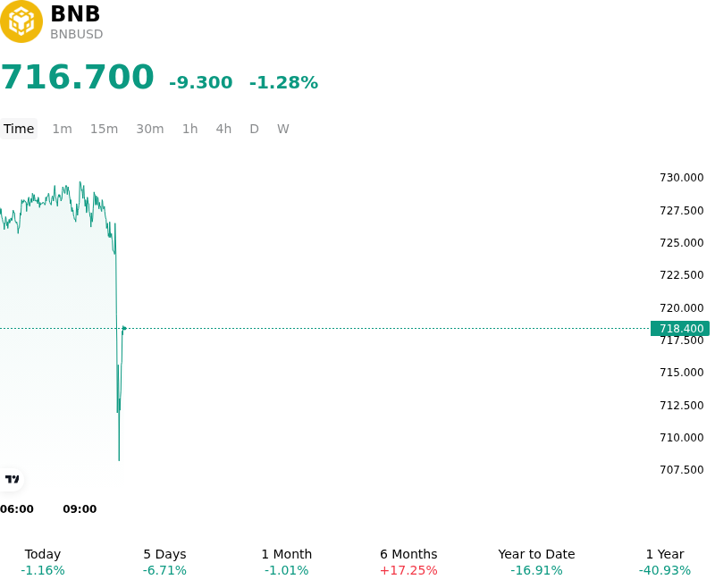This screenshot has width=715, height=588.
Task: Select the 1h chart interval
Action: point(189,129)
